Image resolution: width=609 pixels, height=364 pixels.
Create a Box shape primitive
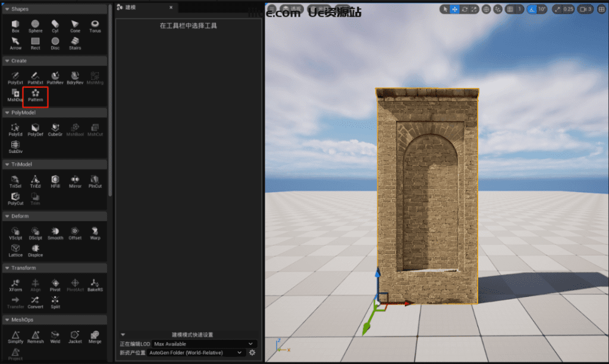(15, 26)
